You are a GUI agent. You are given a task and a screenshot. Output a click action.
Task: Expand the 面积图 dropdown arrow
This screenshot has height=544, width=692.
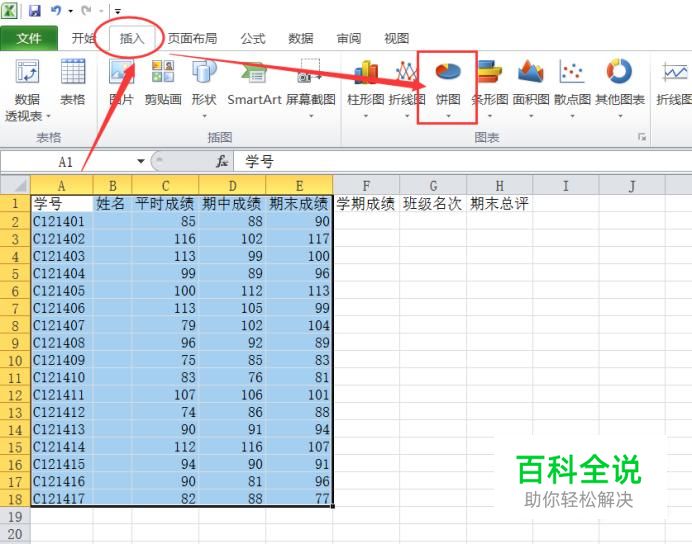click(531, 116)
